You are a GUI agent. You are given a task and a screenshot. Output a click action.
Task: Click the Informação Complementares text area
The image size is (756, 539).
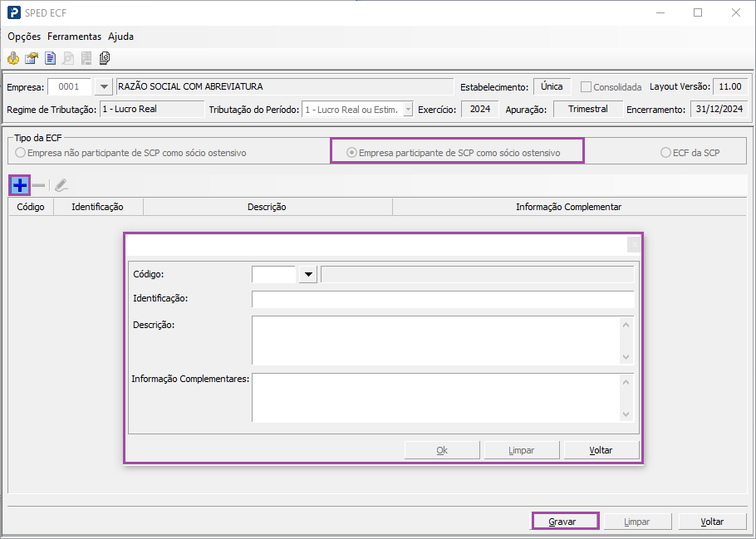[x=436, y=398]
